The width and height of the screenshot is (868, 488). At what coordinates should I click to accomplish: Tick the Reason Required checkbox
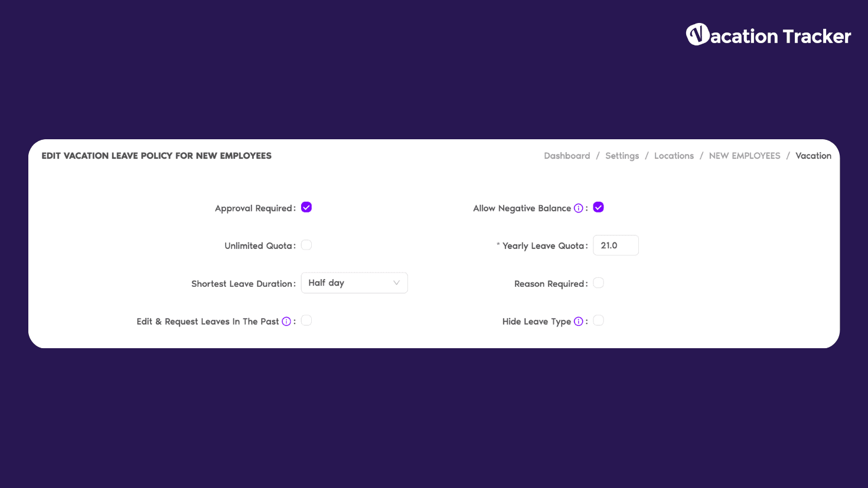coord(598,283)
